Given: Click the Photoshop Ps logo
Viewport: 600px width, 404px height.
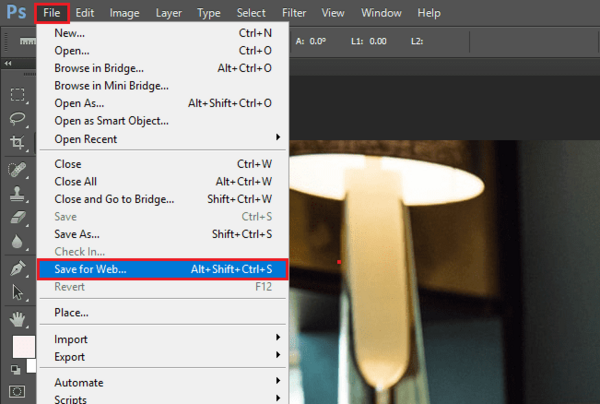Looking at the screenshot, I should point(16,12).
